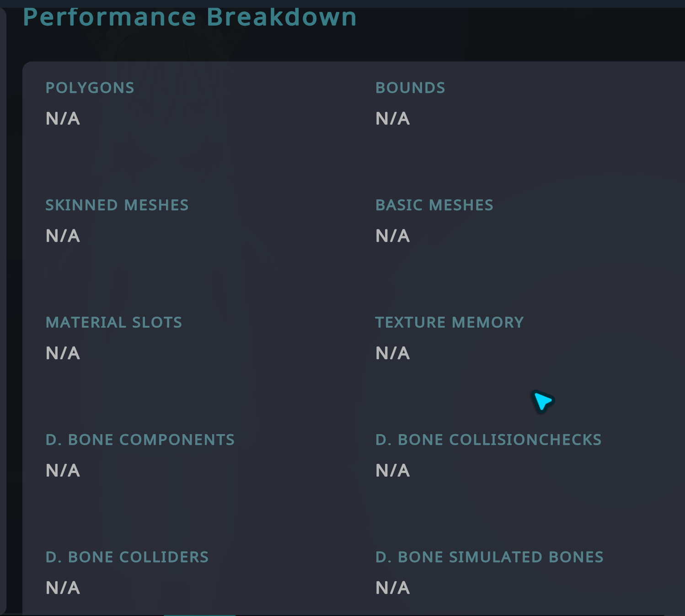Click the N/A value under D. Bone Collisionchecks

tap(393, 471)
